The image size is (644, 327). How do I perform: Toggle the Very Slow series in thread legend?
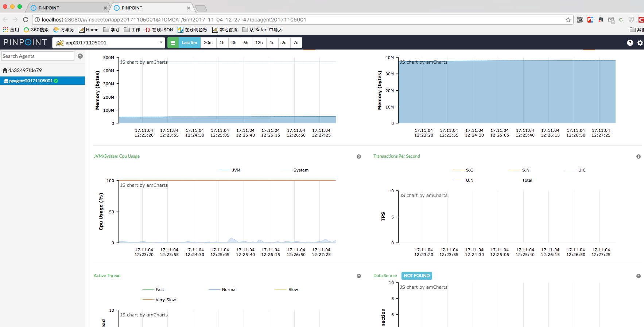click(x=159, y=300)
